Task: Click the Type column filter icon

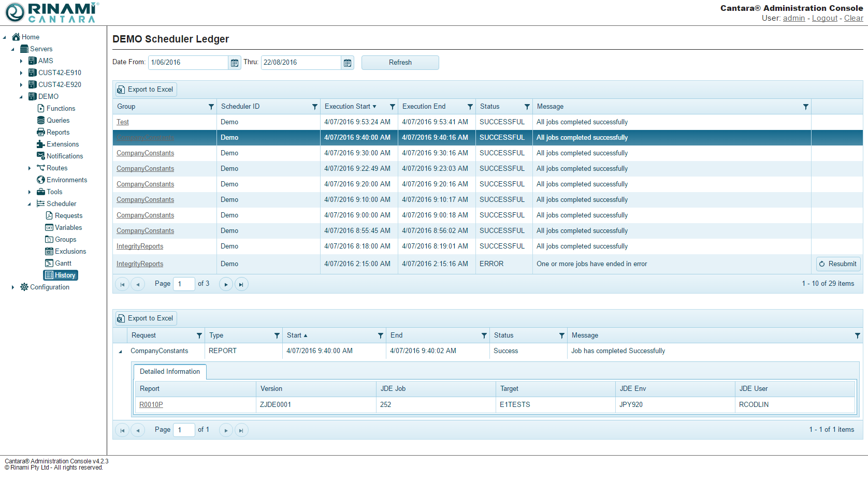Action: pos(277,336)
